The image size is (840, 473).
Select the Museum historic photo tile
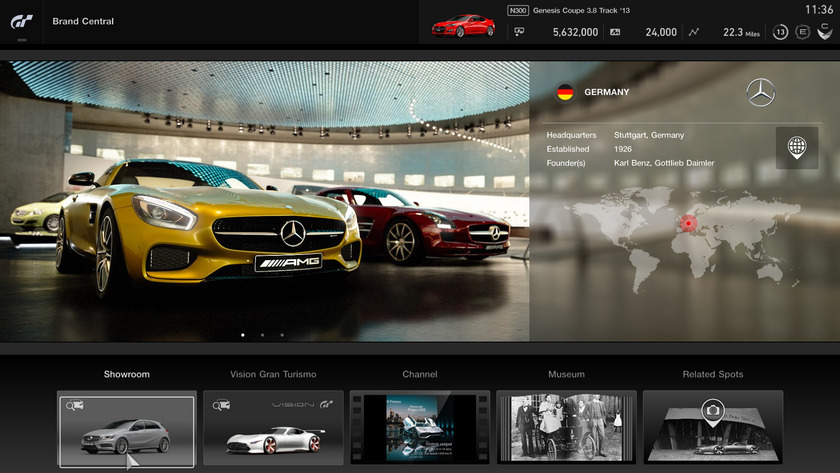[566, 427]
